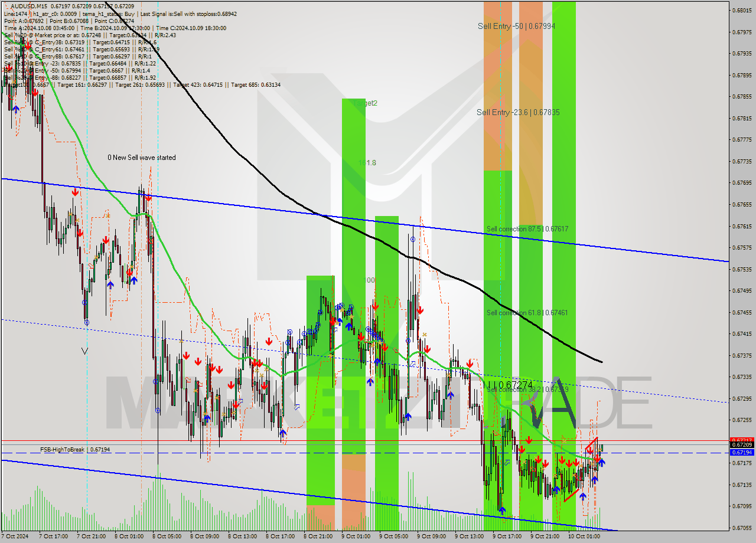Click the '7 Oct 21:00' time axis label

tap(91, 537)
